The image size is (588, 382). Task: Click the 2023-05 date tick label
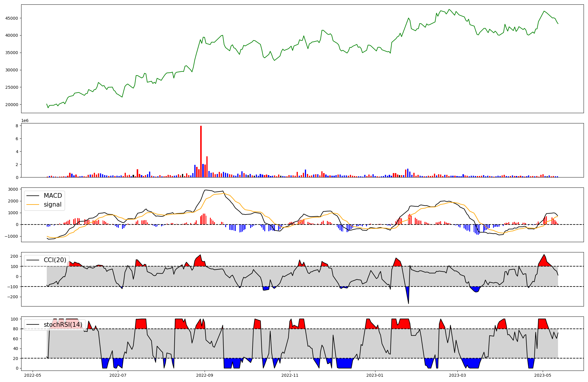[x=543, y=375]
